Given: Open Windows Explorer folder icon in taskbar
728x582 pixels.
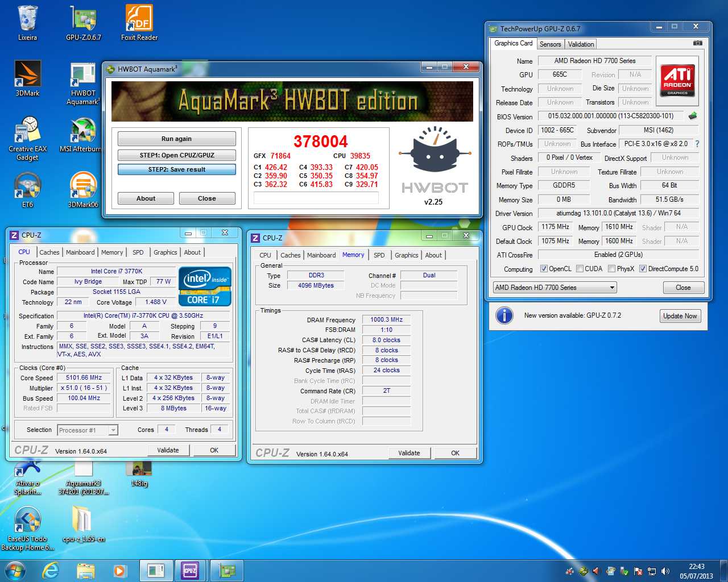Looking at the screenshot, I should point(85,571).
